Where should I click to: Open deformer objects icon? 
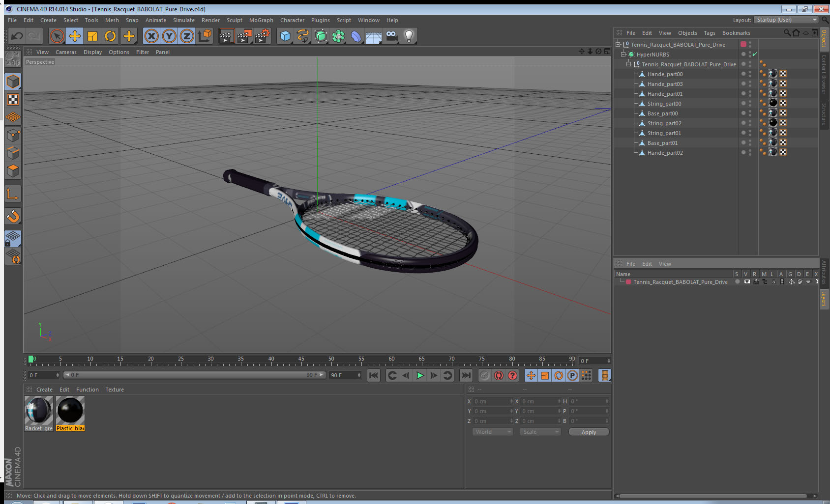click(356, 36)
